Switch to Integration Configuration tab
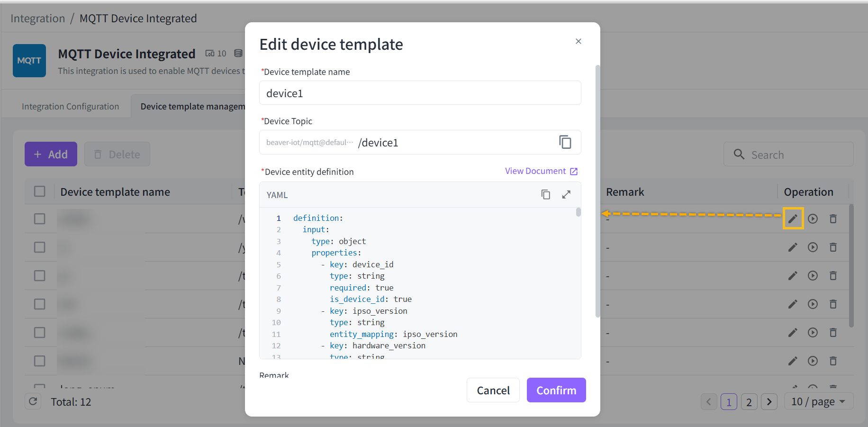 (70, 107)
